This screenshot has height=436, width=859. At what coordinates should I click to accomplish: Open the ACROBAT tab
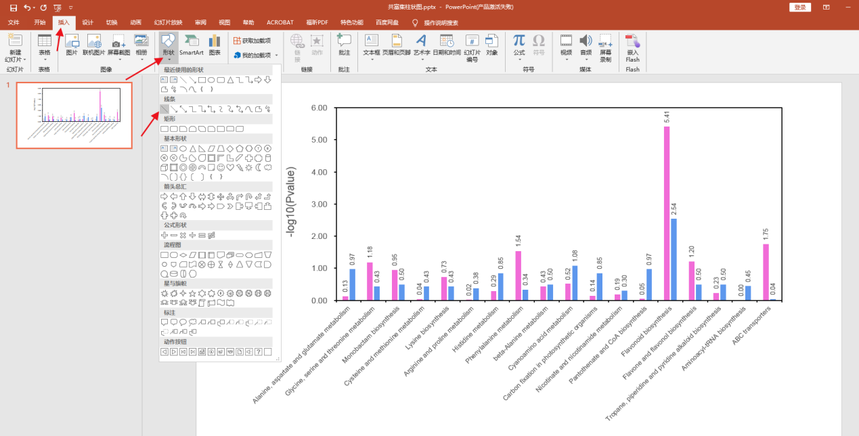click(x=280, y=22)
